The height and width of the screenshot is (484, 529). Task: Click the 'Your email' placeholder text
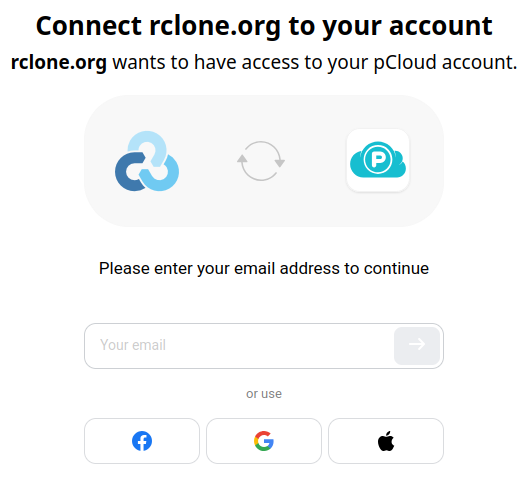[x=133, y=345]
